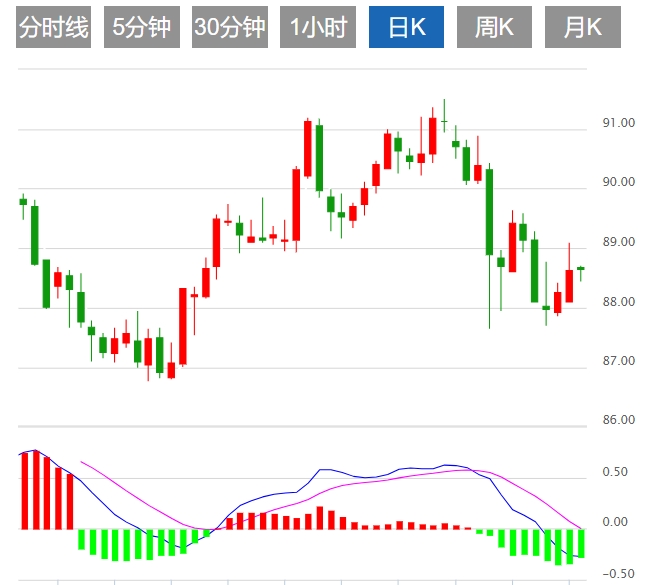The width and height of the screenshot is (645, 585).
Task: Click the 91.00 price axis label
Action: coord(619,123)
